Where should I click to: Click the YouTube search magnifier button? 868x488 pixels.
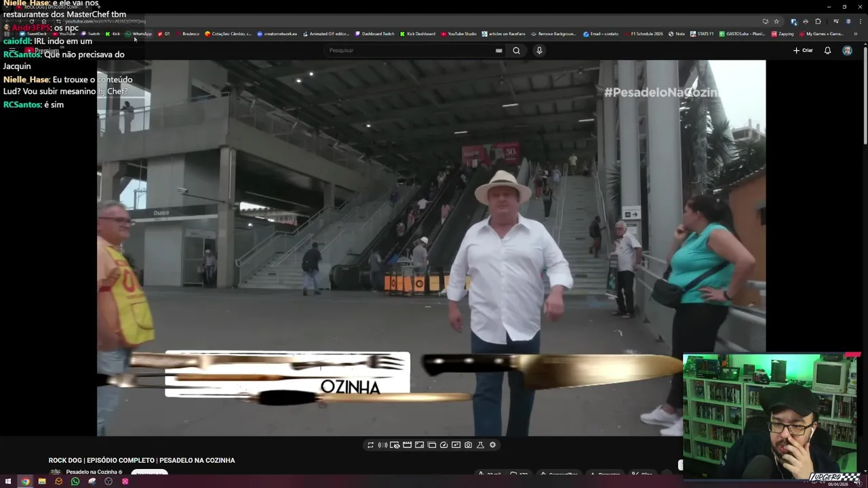point(516,50)
